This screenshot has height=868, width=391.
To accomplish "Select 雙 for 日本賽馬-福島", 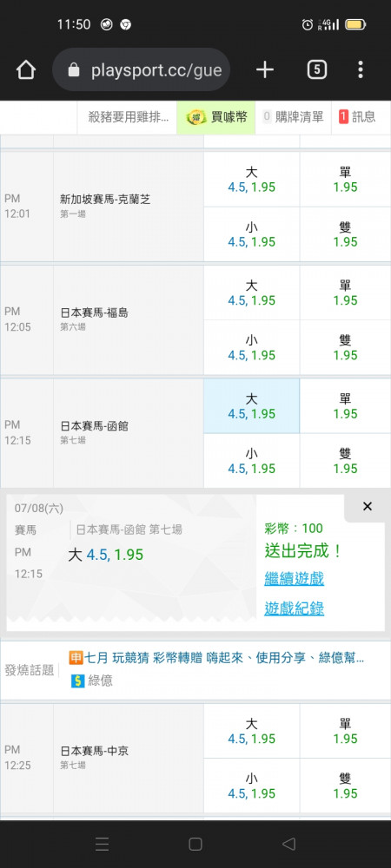I will 345,347.
